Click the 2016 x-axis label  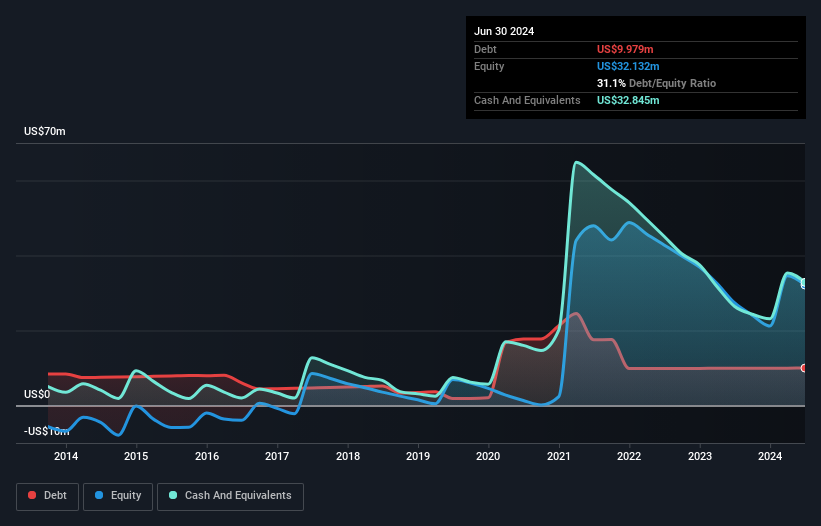point(207,456)
